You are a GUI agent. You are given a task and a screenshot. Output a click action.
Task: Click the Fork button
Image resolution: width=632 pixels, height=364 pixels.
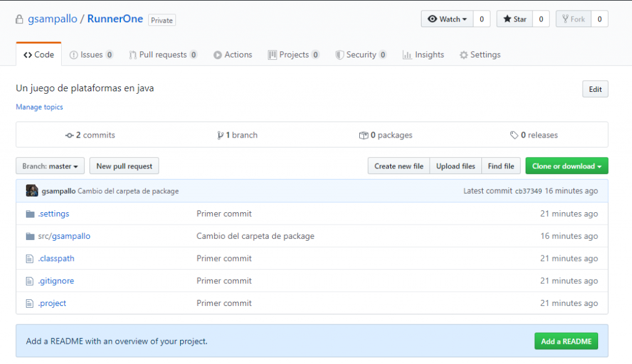pos(573,19)
